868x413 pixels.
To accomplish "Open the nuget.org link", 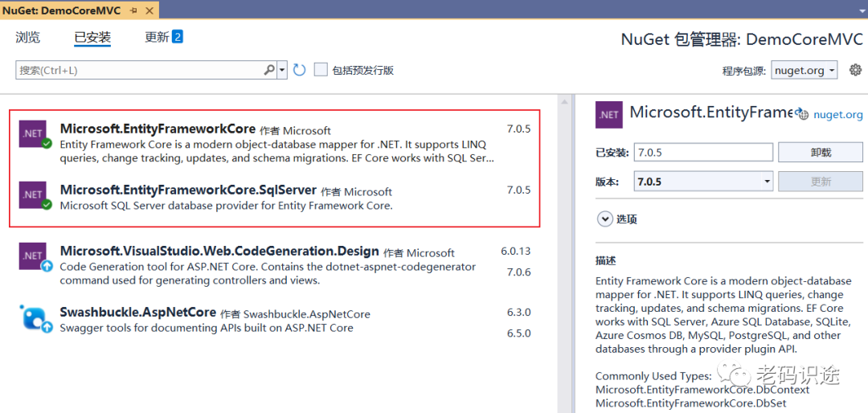I will 838,115.
